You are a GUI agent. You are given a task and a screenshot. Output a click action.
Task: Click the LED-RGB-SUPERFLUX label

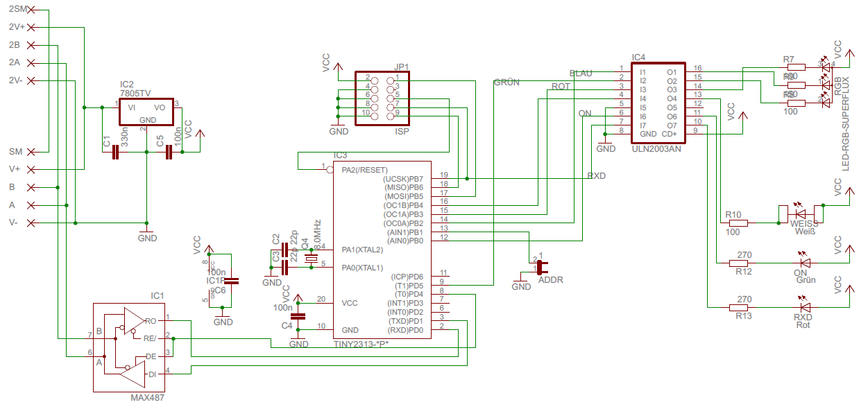click(x=846, y=125)
